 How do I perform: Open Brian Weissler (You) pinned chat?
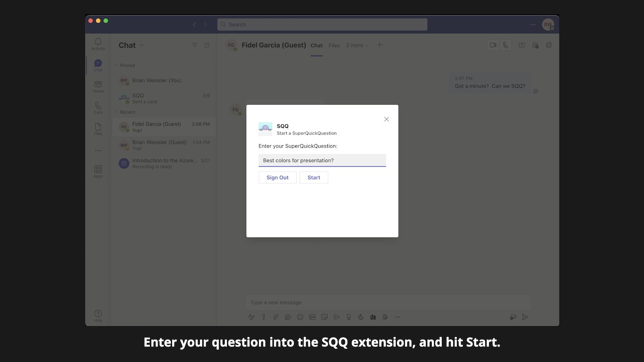(x=164, y=81)
